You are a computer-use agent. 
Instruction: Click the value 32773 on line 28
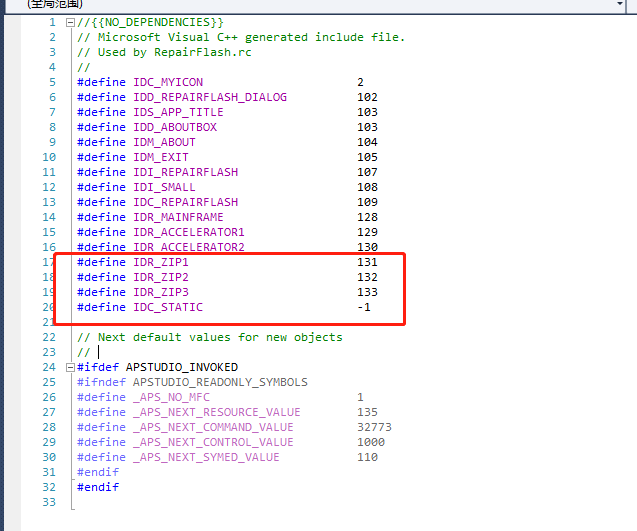click(374, 428)
